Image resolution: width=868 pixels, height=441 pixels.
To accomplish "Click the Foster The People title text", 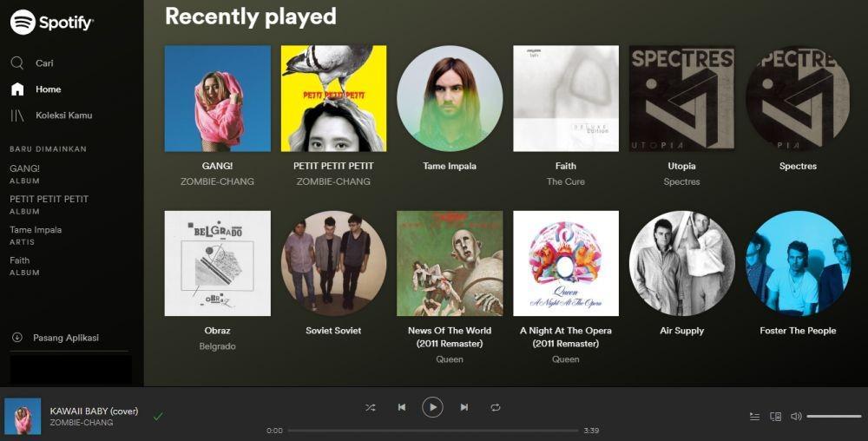I will [x=798, y=331].
